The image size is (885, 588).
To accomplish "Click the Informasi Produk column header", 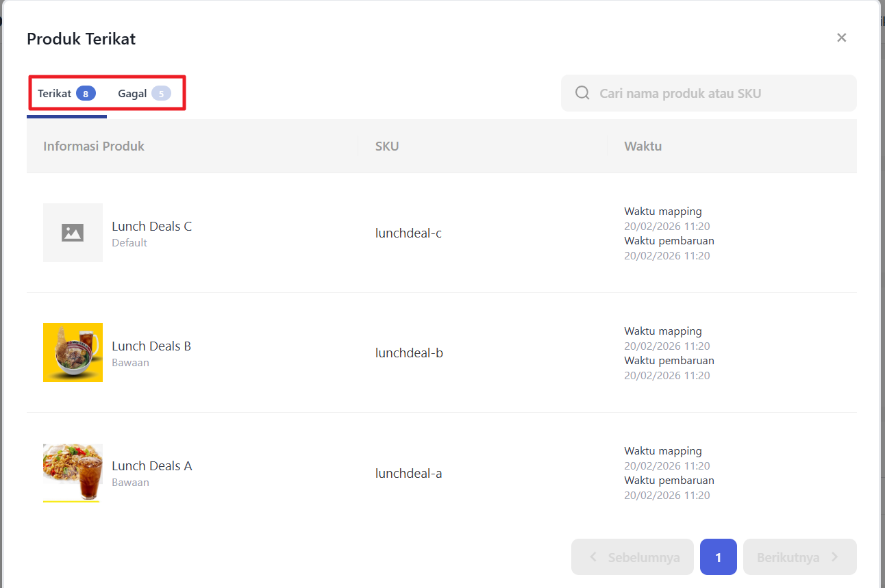I will [x=94, y=146].
